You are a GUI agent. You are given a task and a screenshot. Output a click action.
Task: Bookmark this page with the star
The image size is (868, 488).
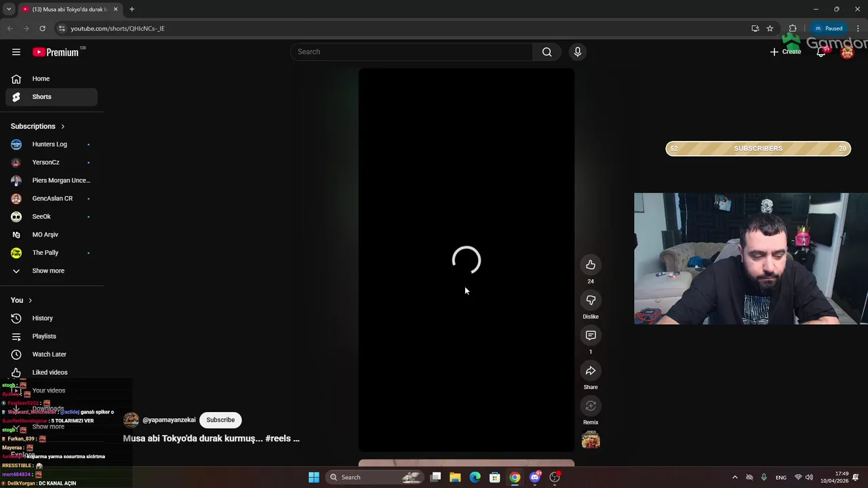(770, 28)
